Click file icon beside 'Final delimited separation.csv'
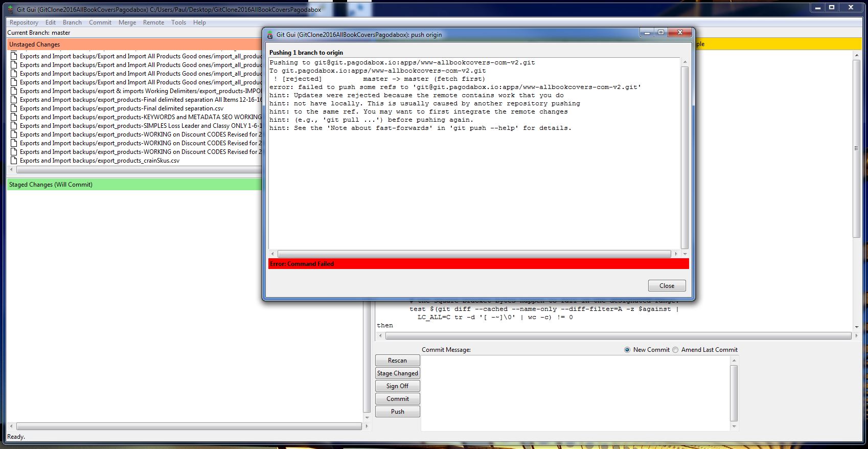This screenshot has width=868, height=449. coord(14,108)
